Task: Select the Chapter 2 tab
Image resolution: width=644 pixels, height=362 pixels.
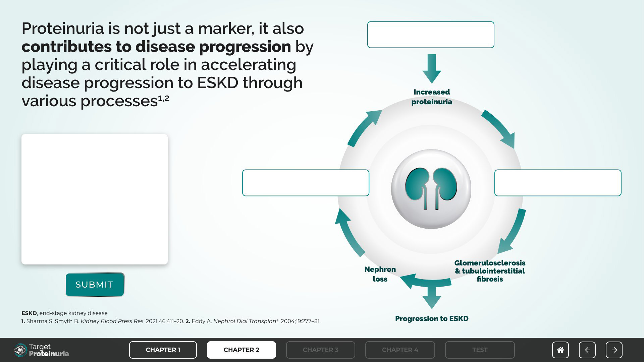Action: pos(241,350)
